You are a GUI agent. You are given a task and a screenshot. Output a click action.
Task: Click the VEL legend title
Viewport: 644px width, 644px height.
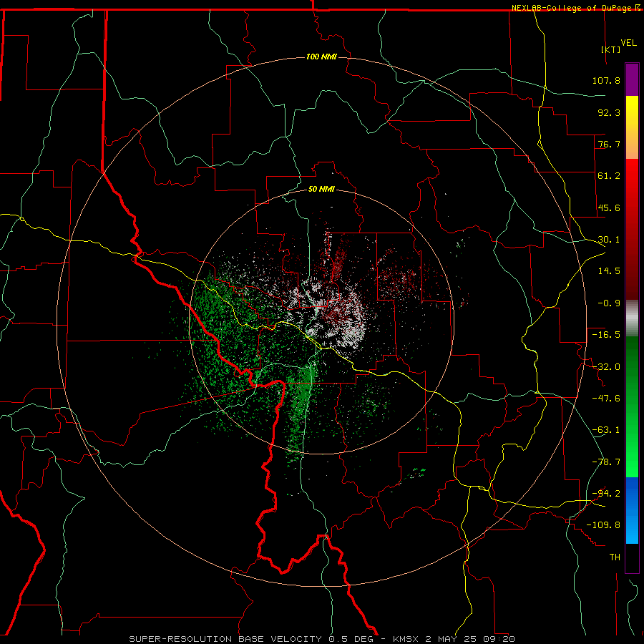point(628,43)
